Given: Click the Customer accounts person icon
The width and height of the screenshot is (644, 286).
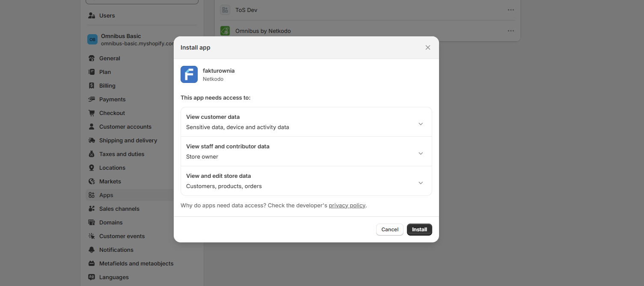Looking at the screenshot, I should point(92,127).
